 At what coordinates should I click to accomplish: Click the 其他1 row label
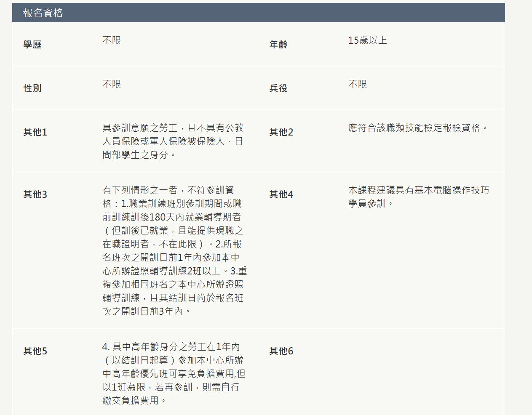pyautogui.click(x=35, y=132)
